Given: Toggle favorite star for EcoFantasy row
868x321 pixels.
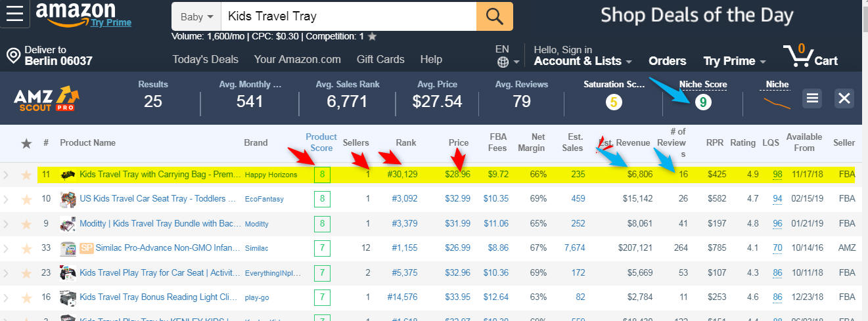Looking at the screenshot, I should [26, 199].
